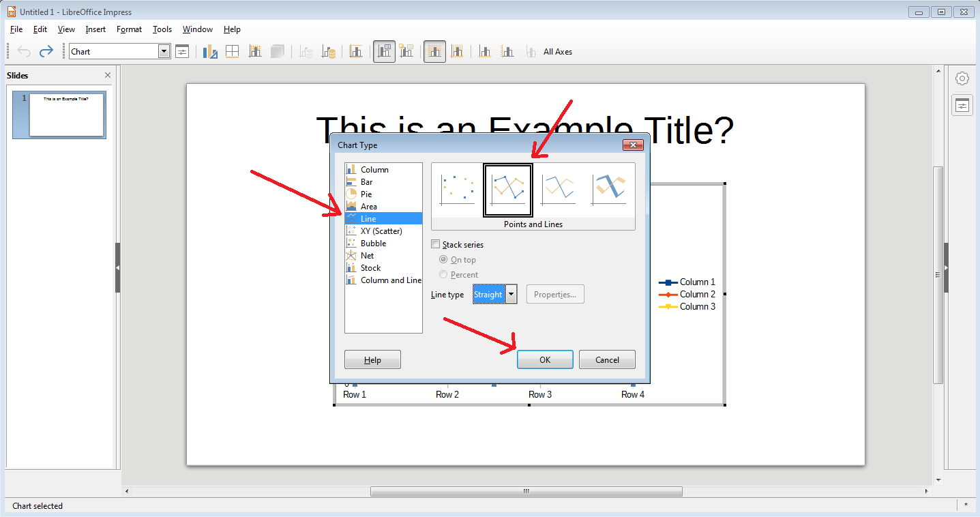
Task: Click the All Axes toolbar label
Action: coord(558,52)
